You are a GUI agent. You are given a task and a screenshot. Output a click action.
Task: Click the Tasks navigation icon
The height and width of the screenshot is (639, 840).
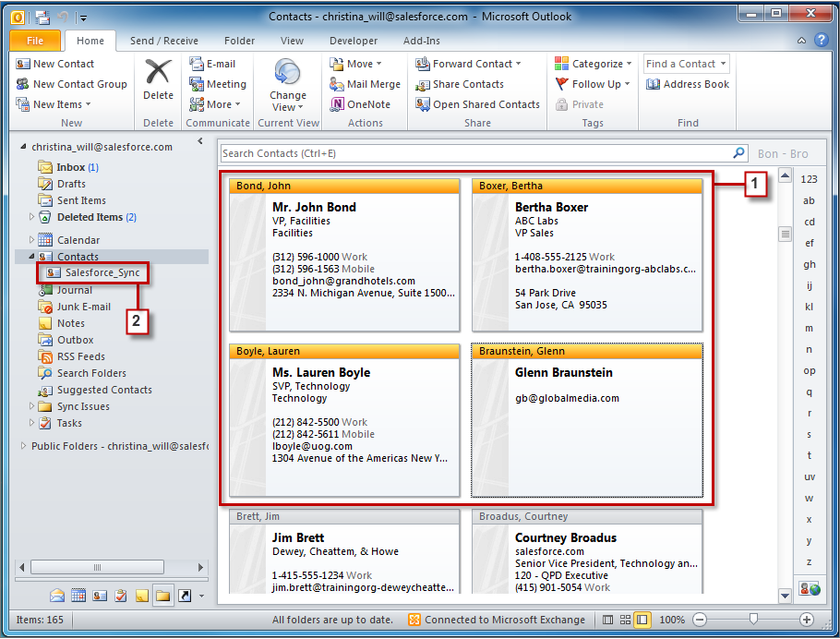coord(121,595)
